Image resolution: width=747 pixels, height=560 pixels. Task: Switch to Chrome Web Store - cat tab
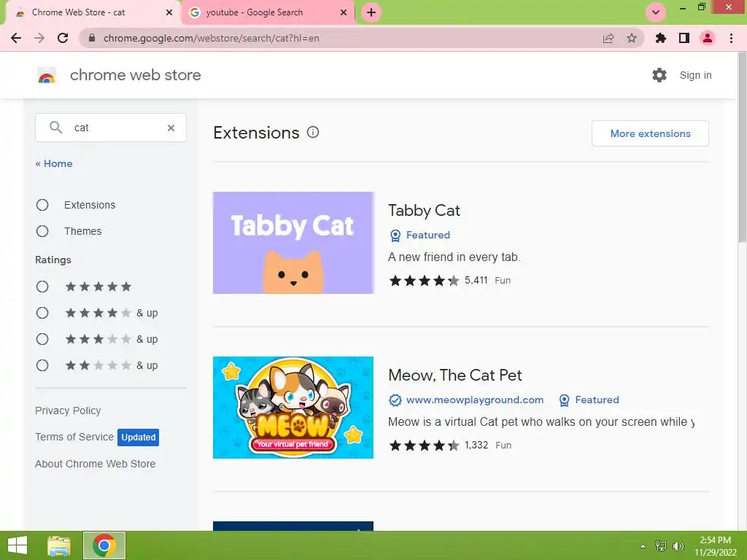tap(93, 12)
